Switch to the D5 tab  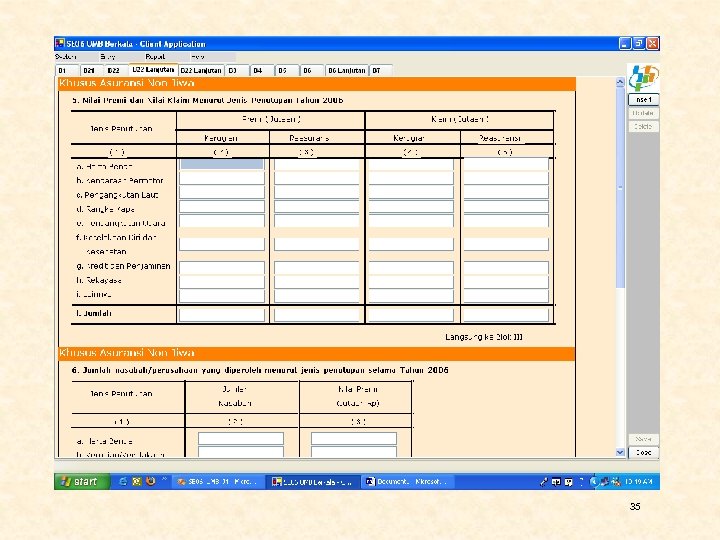[x=287, y=70]
